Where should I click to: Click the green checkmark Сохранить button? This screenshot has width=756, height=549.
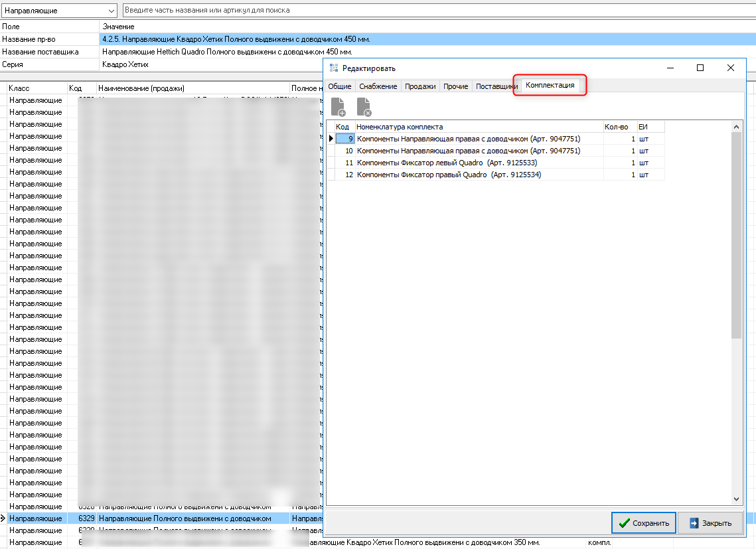click(x=643, y=523)
